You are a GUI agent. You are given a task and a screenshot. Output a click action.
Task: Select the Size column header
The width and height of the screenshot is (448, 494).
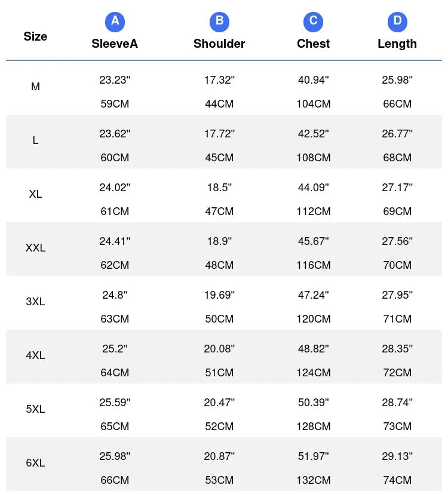pos(35,36)
